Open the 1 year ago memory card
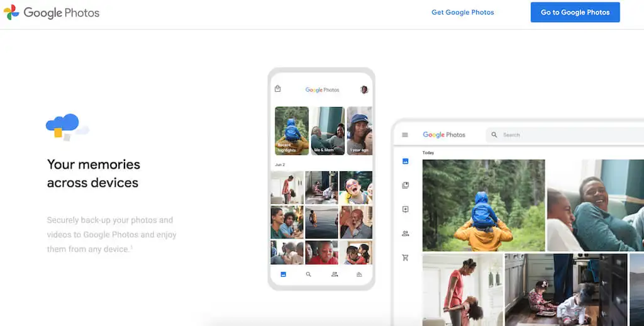Viewport: 644px width, 326px height. tap(359, 131)
